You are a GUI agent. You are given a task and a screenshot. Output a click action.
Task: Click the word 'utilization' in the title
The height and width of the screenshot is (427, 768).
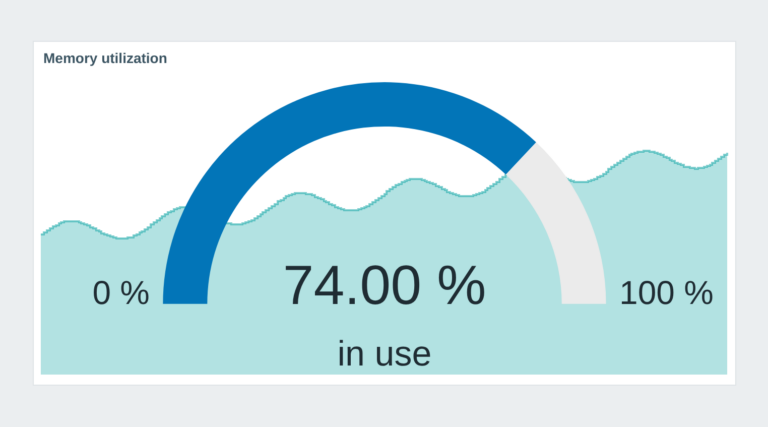click(x=134, y=58)
